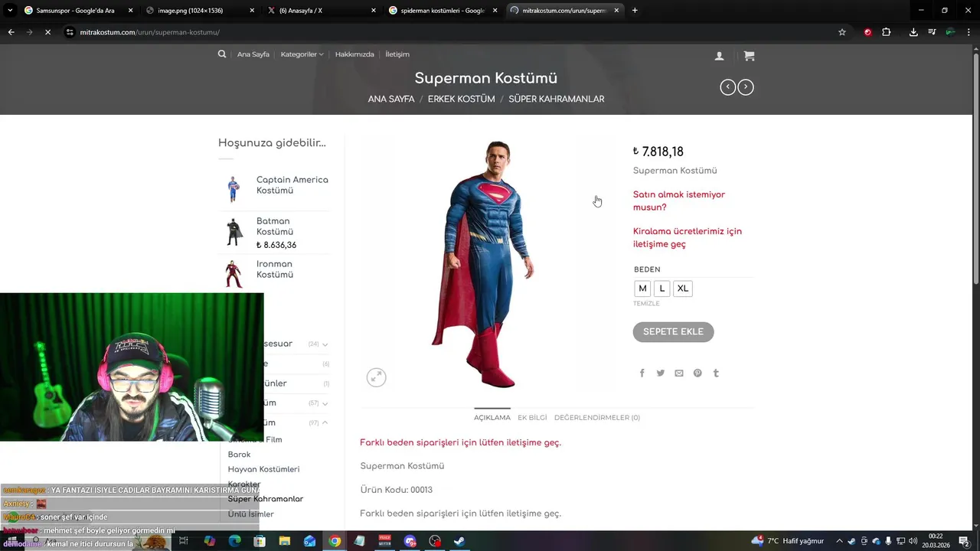Open File Explorer from taskbar
This screenshot has width=980, height=551.
[284, 541]
